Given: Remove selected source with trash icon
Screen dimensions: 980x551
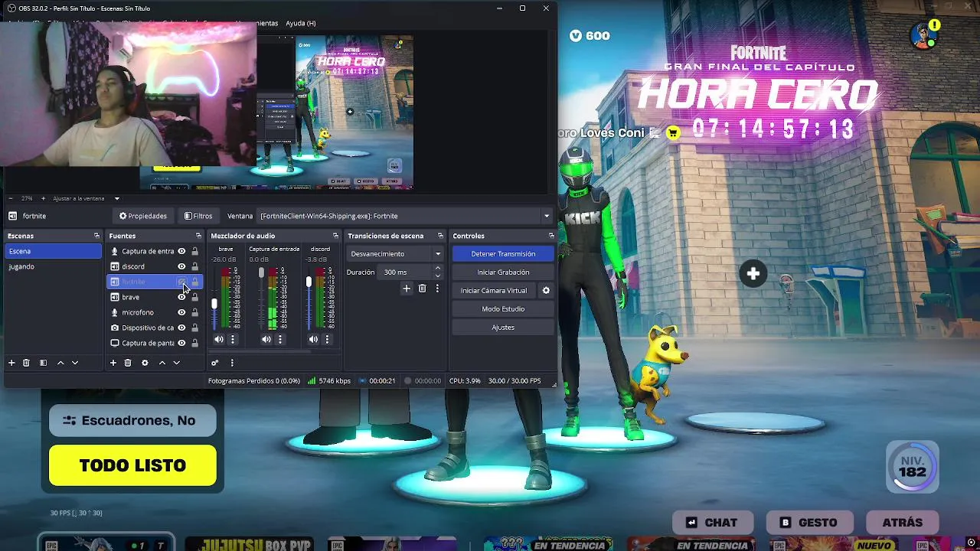Looking at the screenshot, I should (x=128, y=363).
